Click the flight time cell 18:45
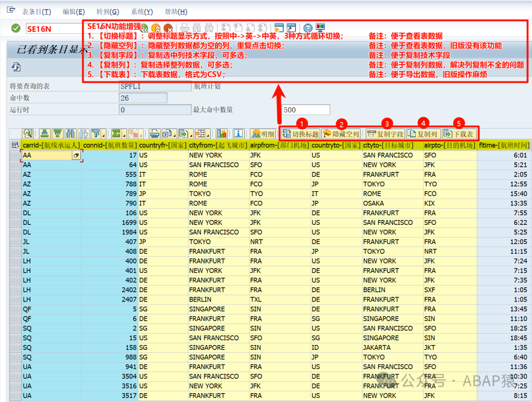This screenshot has height=402, width=532. 504,338
